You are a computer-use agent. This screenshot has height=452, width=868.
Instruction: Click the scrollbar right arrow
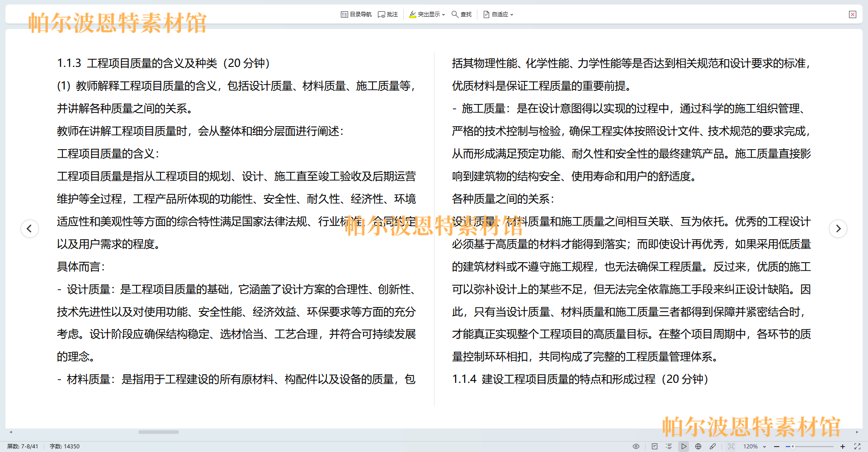coord(857,432)
